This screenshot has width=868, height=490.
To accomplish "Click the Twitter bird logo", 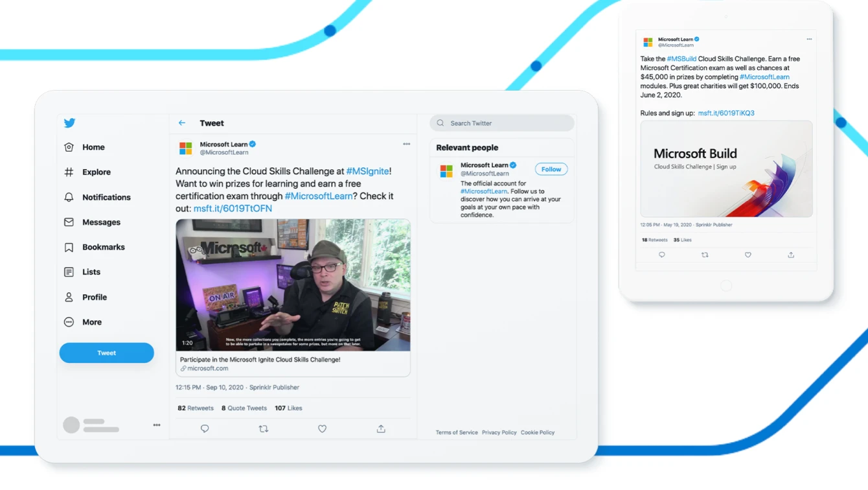I will (69, 122).
